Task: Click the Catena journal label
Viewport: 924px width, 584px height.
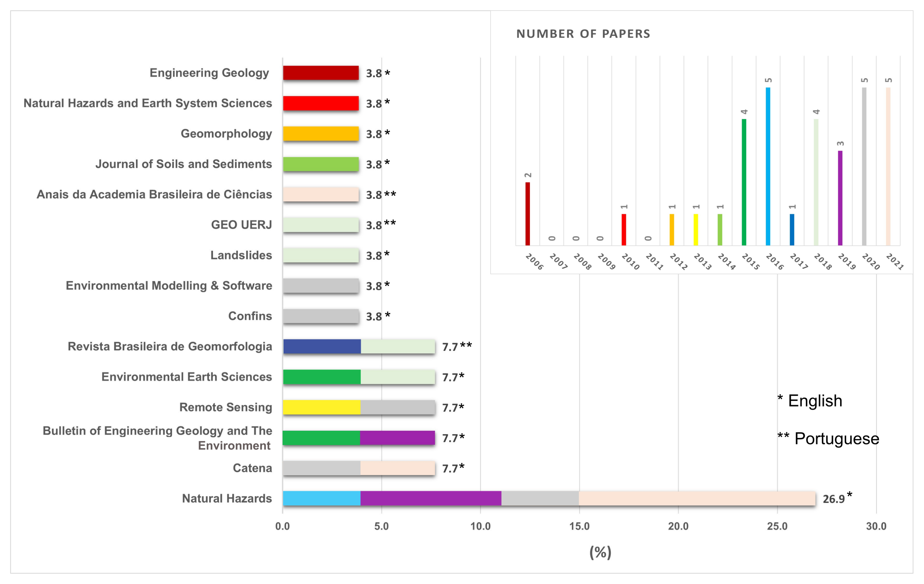Action: coord(252,468)
